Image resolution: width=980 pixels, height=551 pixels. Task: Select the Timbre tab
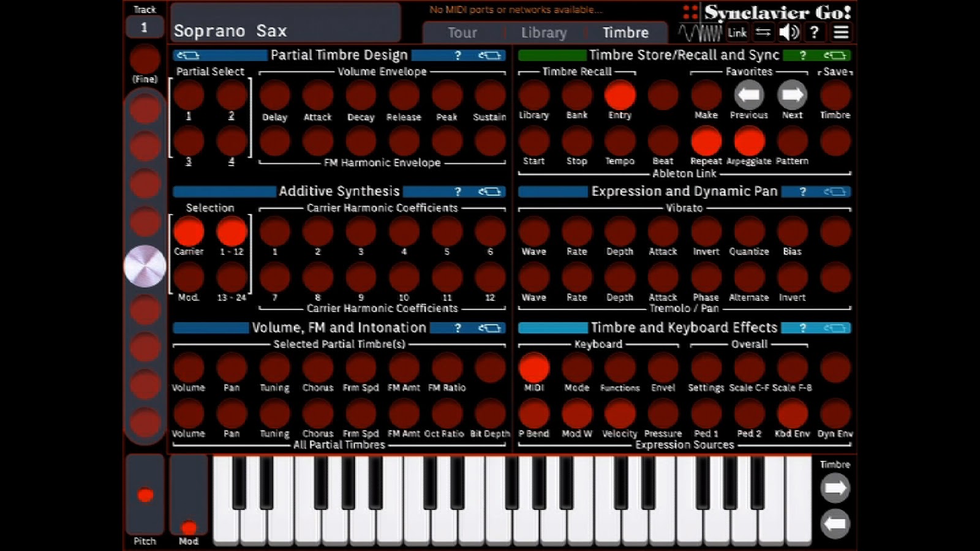(625, 32)
